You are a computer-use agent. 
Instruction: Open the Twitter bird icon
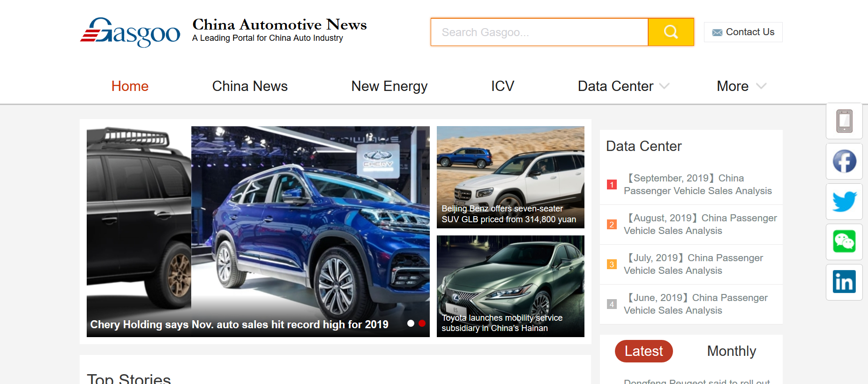tap(844, 202)
